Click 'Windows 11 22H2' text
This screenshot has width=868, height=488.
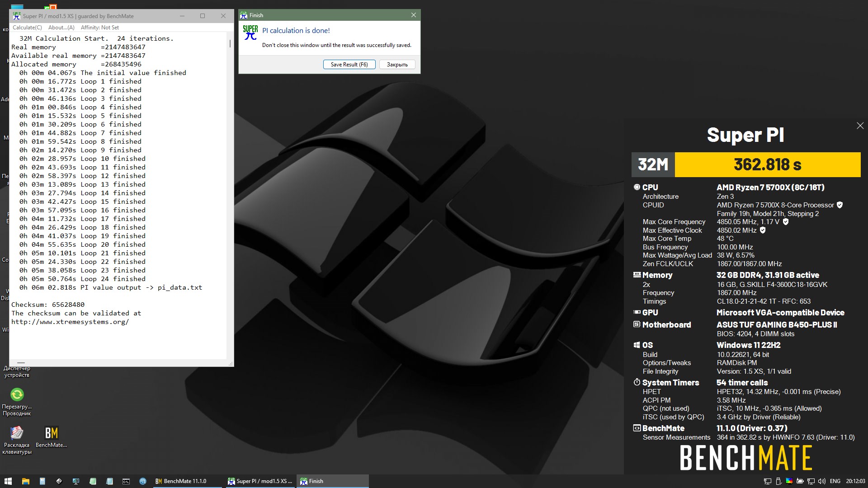(748, 345)
